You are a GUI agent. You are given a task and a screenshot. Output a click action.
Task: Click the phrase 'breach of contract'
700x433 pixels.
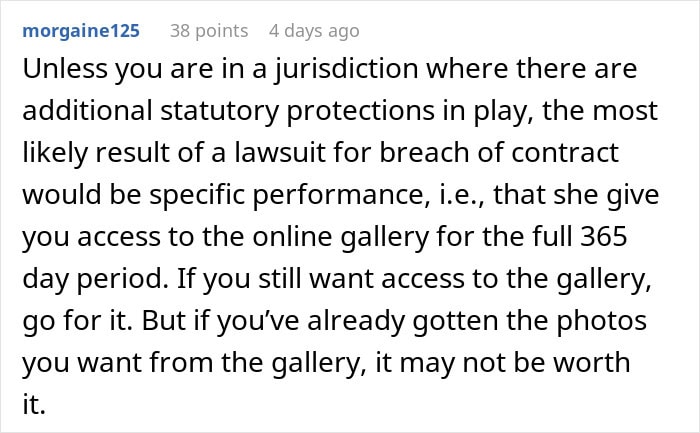coord(499,152)
